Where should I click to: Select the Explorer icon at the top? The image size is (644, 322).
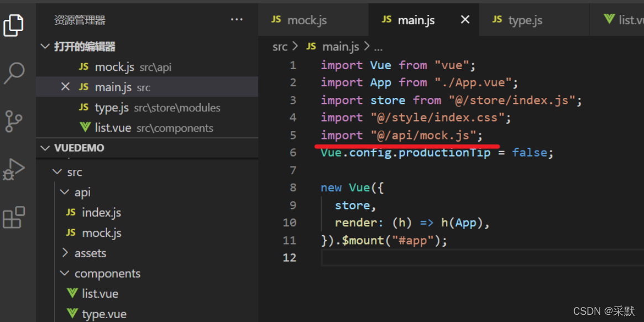[x=14, y=25]
